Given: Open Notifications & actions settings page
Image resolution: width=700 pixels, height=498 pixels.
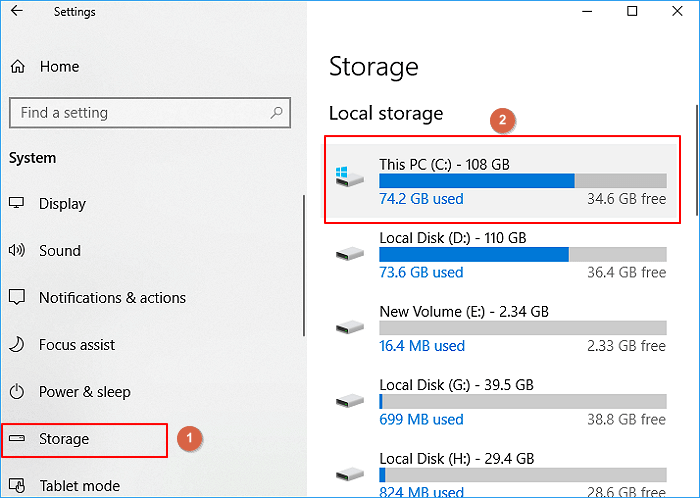Looking at the screenshot, I should tap(112, 298).
